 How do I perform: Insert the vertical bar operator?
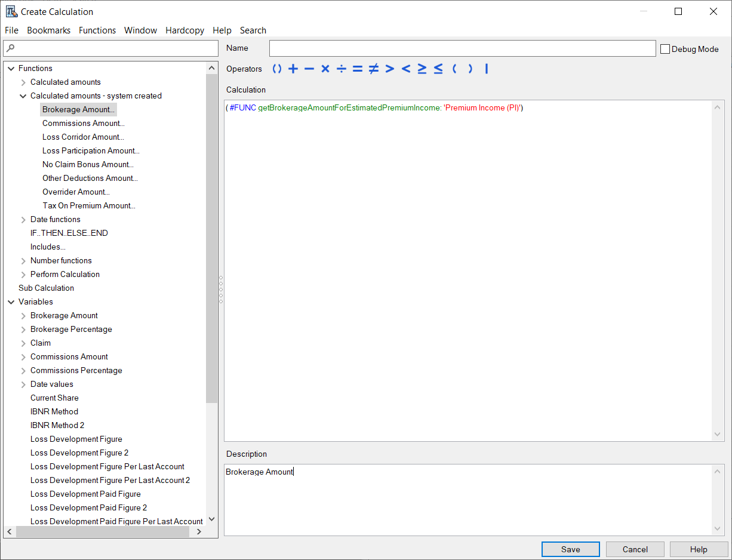coord(486,69)
